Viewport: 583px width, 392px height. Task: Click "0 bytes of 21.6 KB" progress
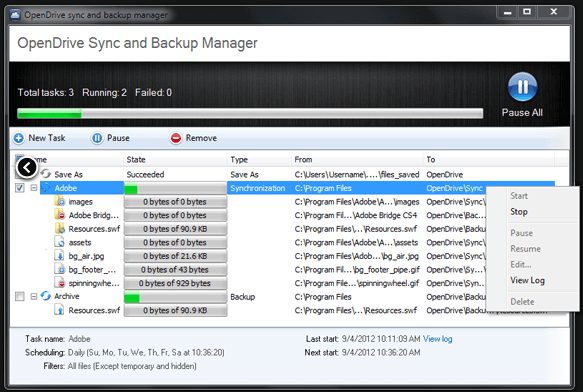click(175, 256)
